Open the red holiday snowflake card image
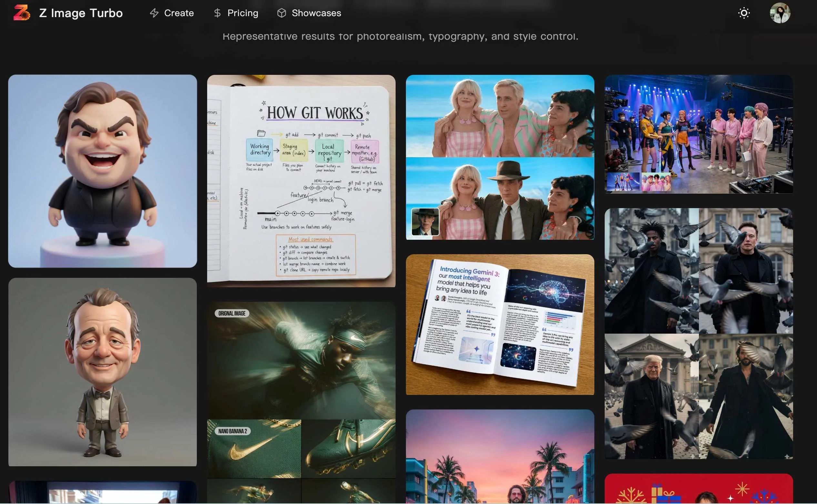817x504 pixels. click(x=698, y=488)
